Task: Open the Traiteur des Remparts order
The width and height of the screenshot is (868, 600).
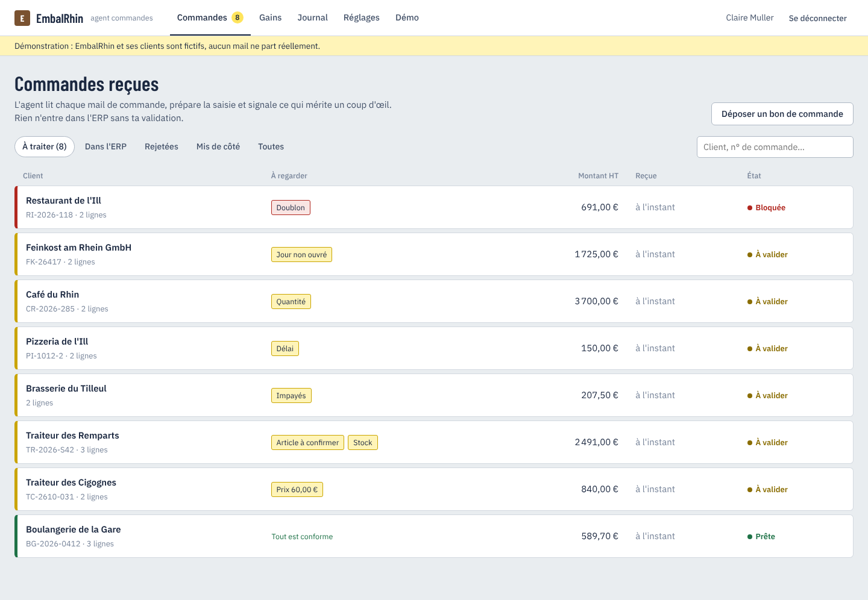Action: click(x=434, y=442)
